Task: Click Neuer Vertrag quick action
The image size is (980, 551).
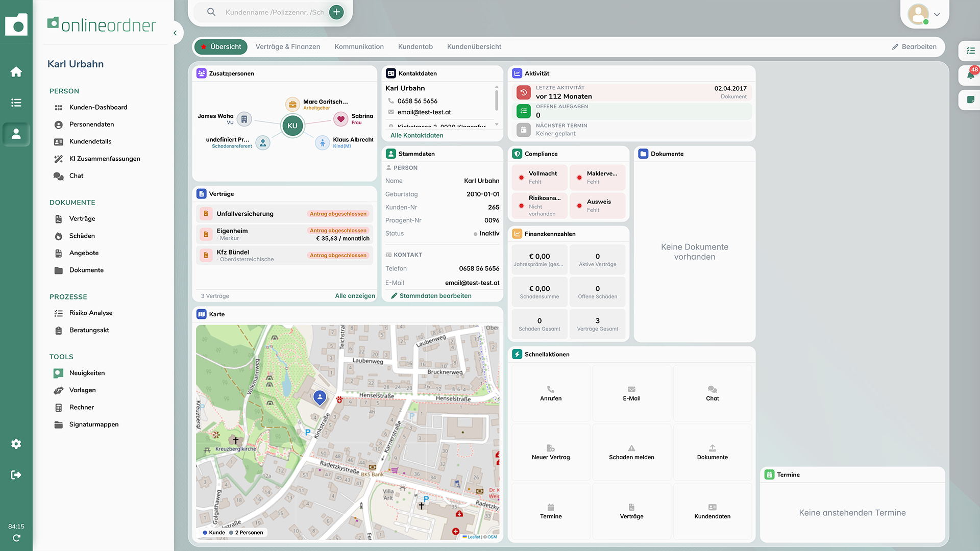Action: (551, 452)
